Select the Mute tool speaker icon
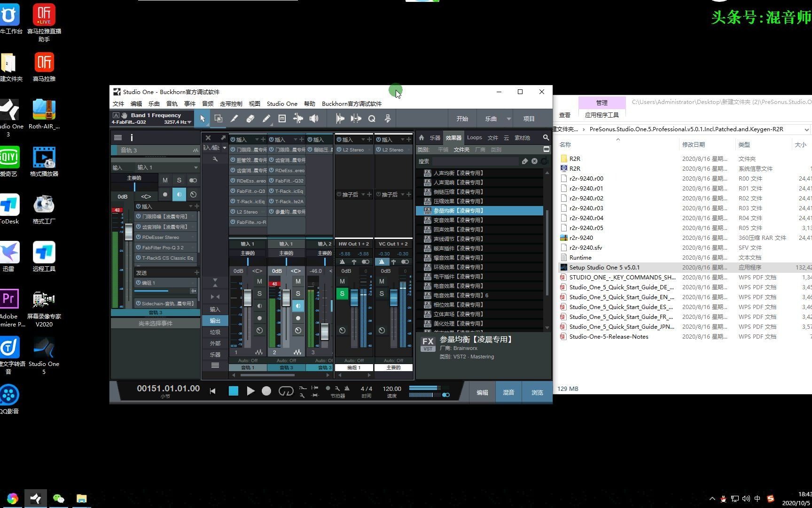 pyautogui.click(x=314, y=119)
